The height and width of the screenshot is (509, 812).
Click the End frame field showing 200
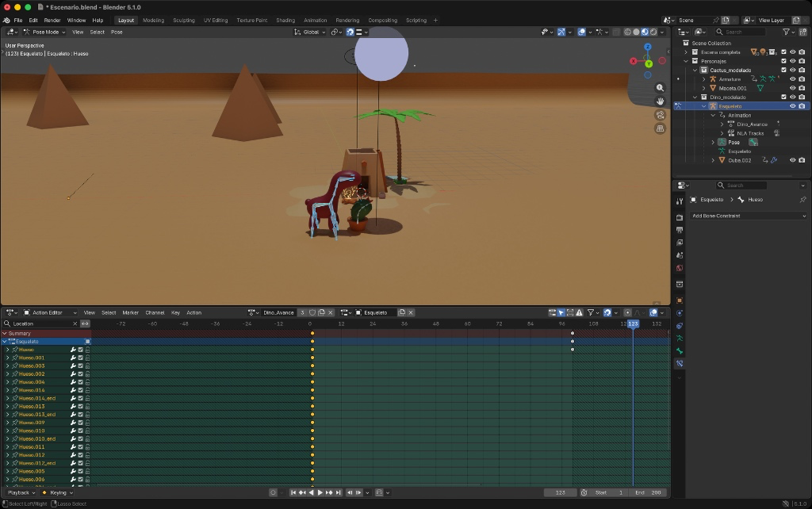[649, 492]
